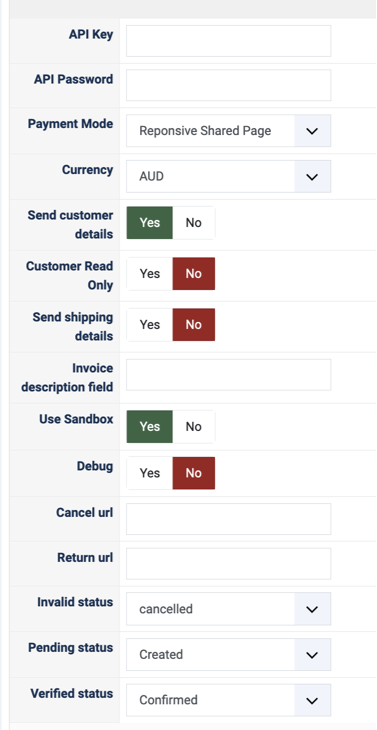Click the Invoice description field input
Viewport: 377px width, 730px height.
tap(229, 375)
